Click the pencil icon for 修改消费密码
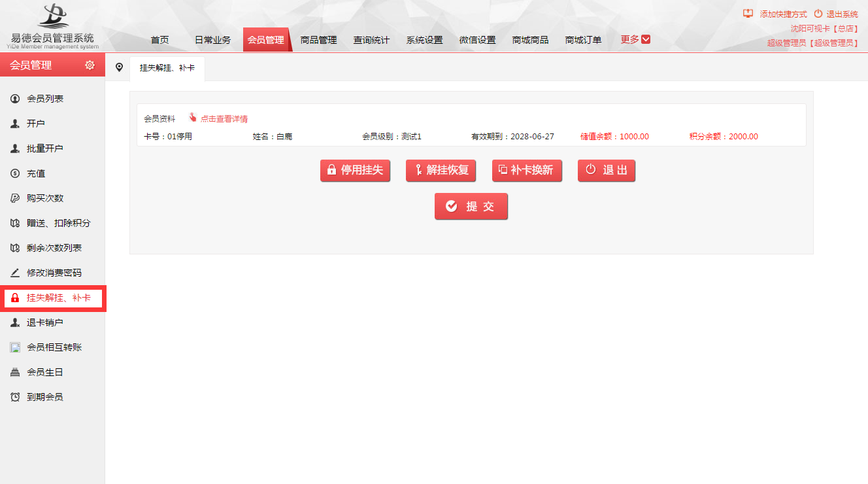 pos(15,273)
